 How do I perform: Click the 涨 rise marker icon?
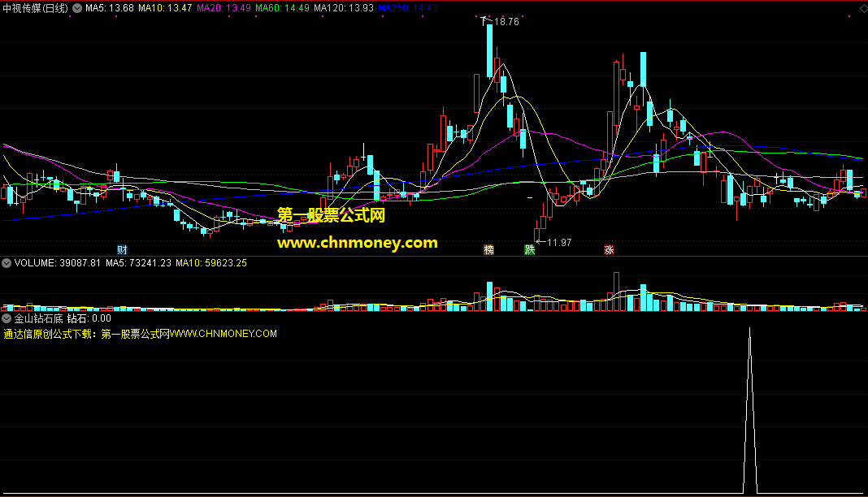tap(609, 250)
